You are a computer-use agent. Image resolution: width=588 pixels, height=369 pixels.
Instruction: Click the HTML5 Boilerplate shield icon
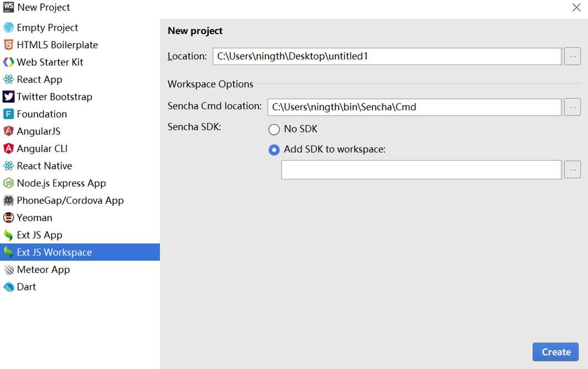tap(9, 45)
